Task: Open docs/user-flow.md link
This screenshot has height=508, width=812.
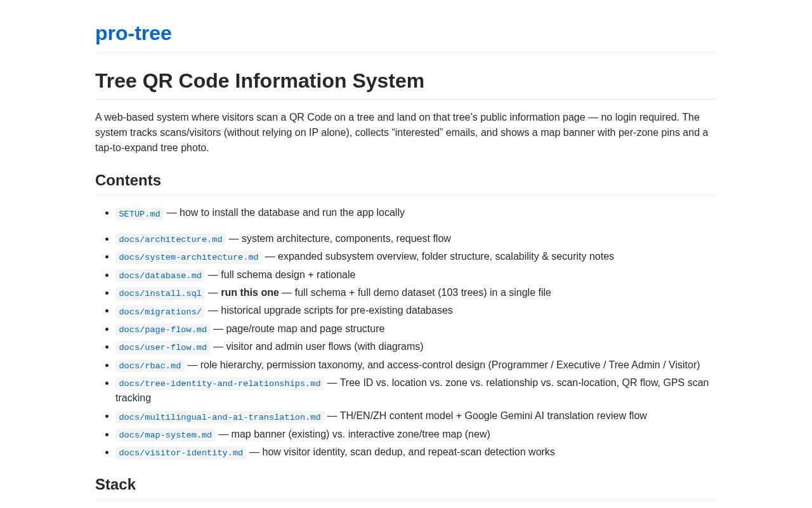Action: click(162, 347)
